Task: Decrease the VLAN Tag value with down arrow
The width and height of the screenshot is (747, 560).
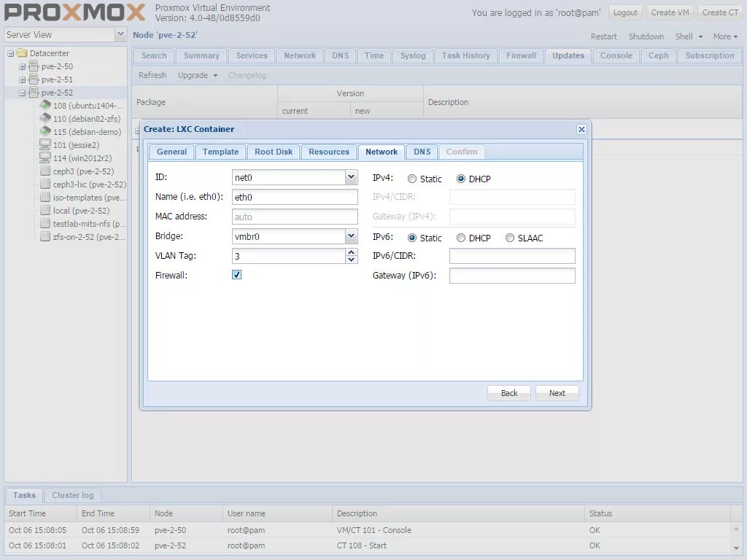Action: [x=351, y=260]
